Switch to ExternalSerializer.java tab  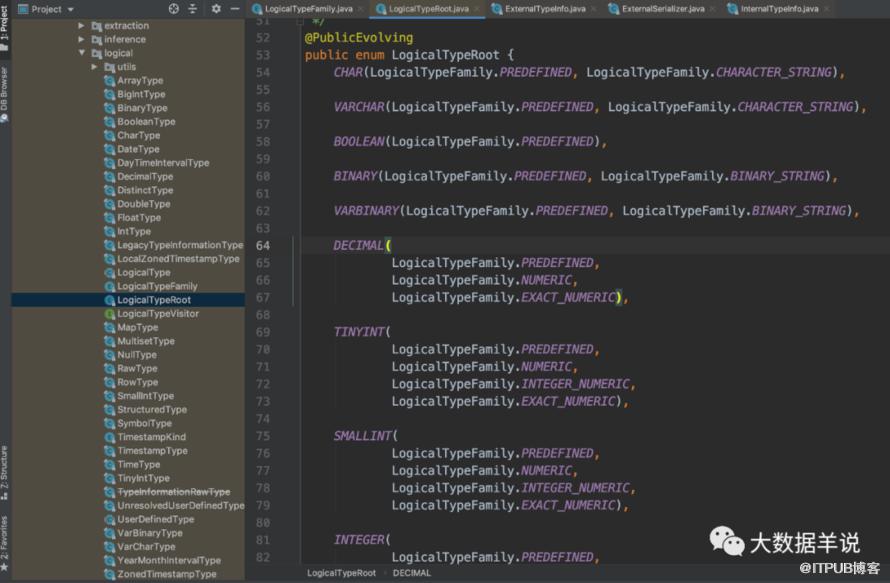pyautogui.click(x=662, y=9)
